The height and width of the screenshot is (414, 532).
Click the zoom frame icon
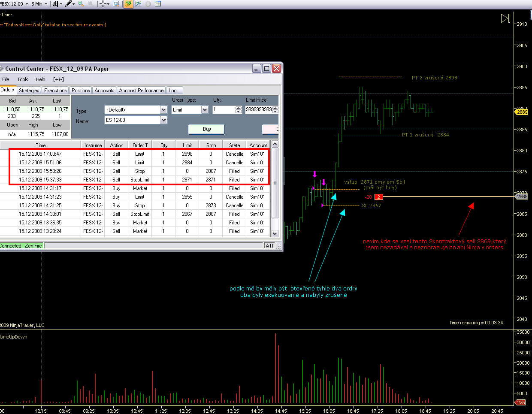tap(115, 4)
